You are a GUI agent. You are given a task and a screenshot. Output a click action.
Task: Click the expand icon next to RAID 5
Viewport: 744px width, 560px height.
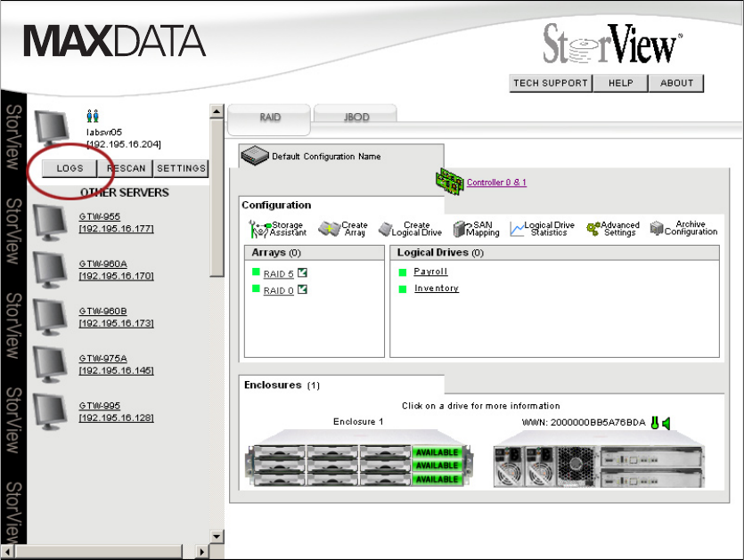point(302,272)
